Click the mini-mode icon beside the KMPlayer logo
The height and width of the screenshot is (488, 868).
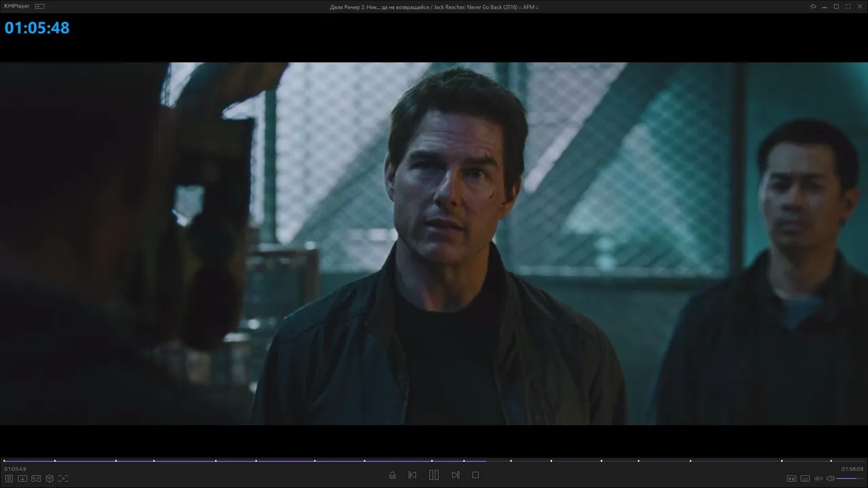pyautogui.click(x=39, y=6)
